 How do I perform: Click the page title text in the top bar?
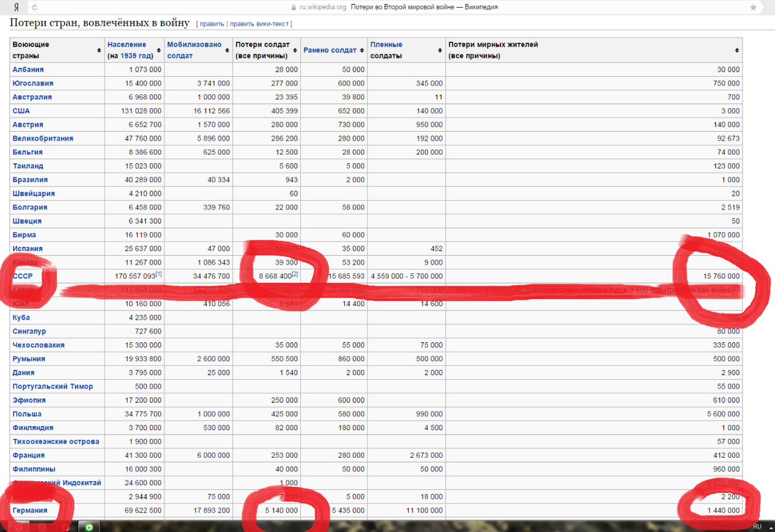[x=424, y=7]
